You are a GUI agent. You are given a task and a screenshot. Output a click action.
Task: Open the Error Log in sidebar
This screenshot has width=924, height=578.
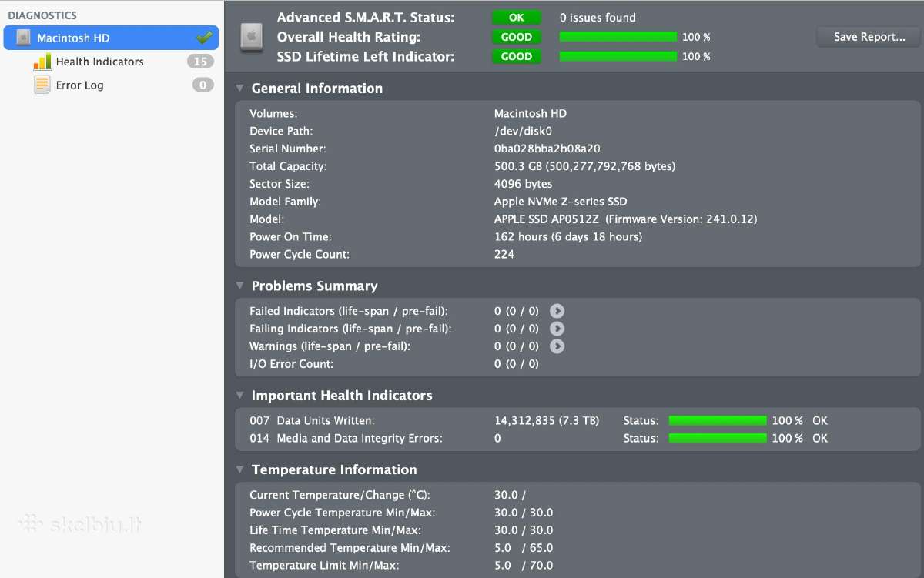coord(79,85)
